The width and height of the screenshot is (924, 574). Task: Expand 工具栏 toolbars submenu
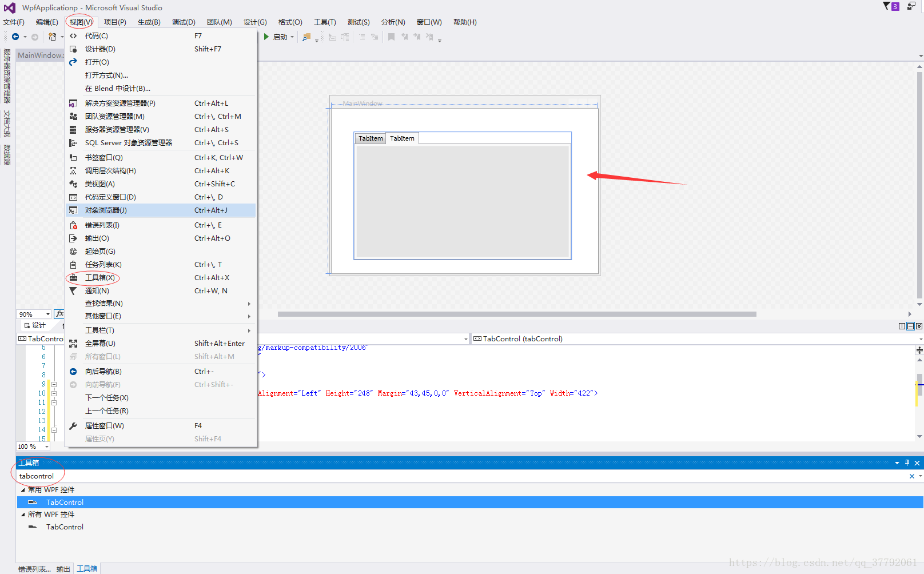tap(161, 330)
